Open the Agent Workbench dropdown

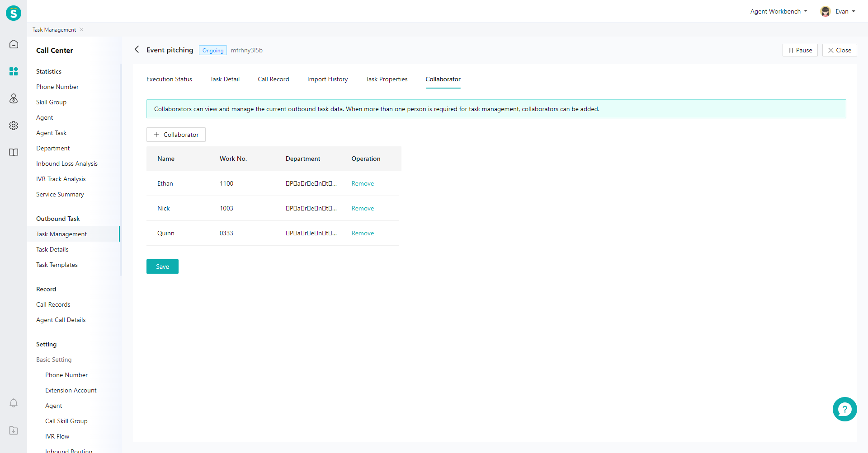click(x=778, y=11)
